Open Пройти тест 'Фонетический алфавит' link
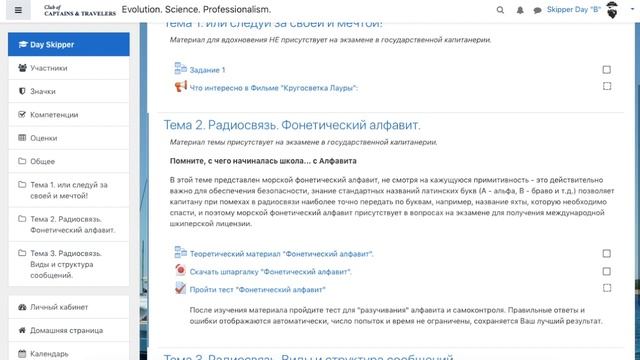The image size is (640, 360). [258, 290]
